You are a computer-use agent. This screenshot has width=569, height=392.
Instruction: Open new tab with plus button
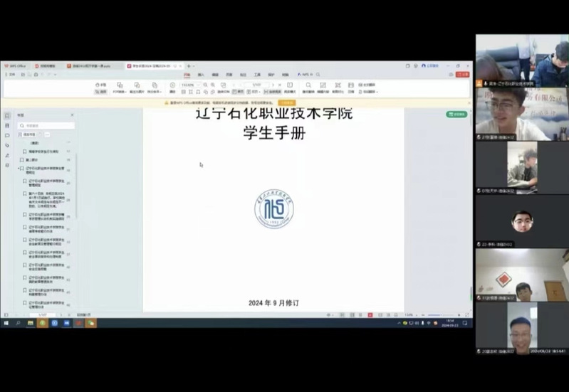[188, 66]
